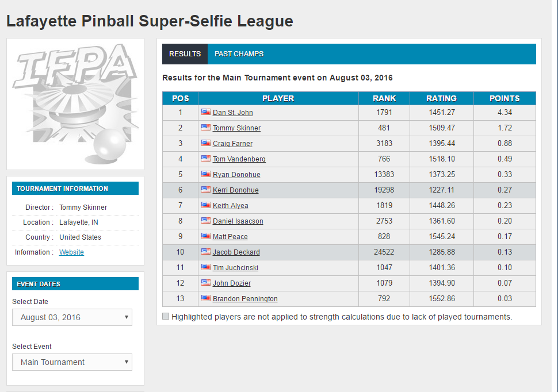This screenshot has height=392, width=558.
Task: Click the flag icon beside Craig Farner
Action: (205, 143)
